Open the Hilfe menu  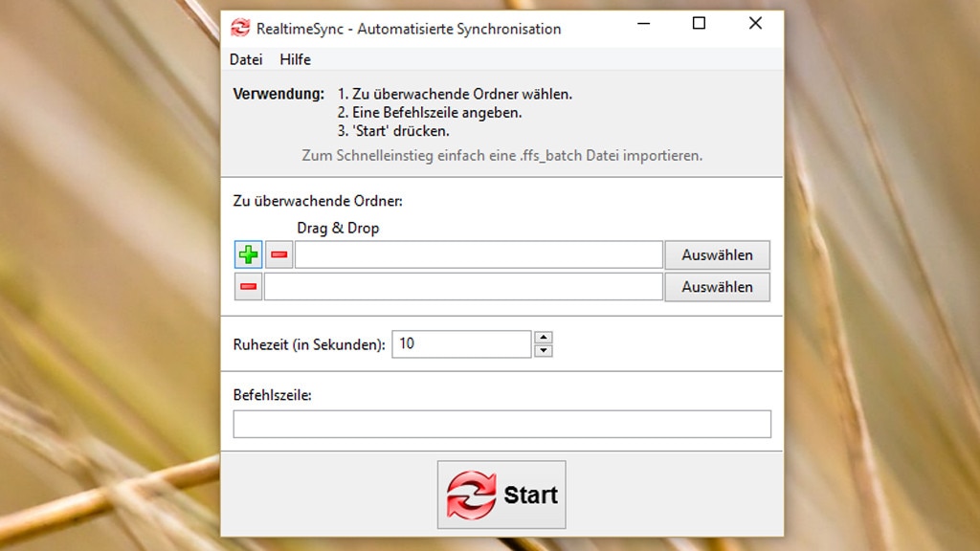[295, 59]
